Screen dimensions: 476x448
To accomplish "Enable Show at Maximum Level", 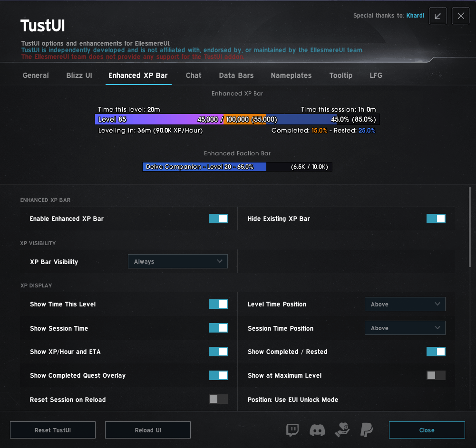I will click(x=436, y=375).
